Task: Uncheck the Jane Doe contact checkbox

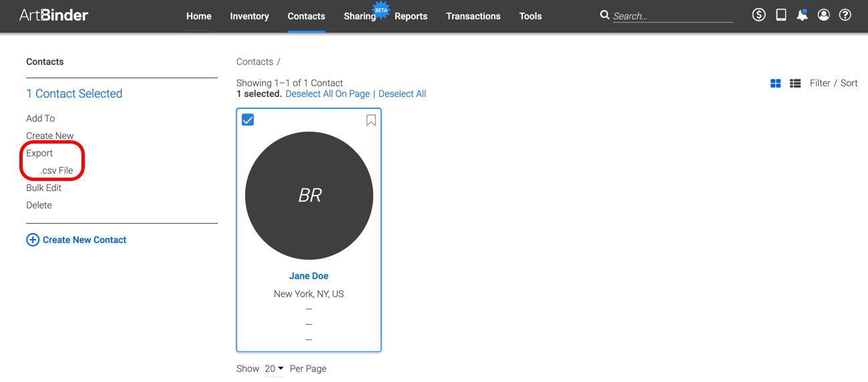Action: (248, 120)
